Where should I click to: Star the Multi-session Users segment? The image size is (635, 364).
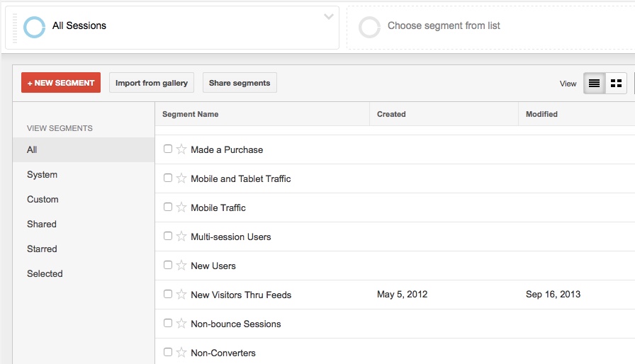[181, 237]
